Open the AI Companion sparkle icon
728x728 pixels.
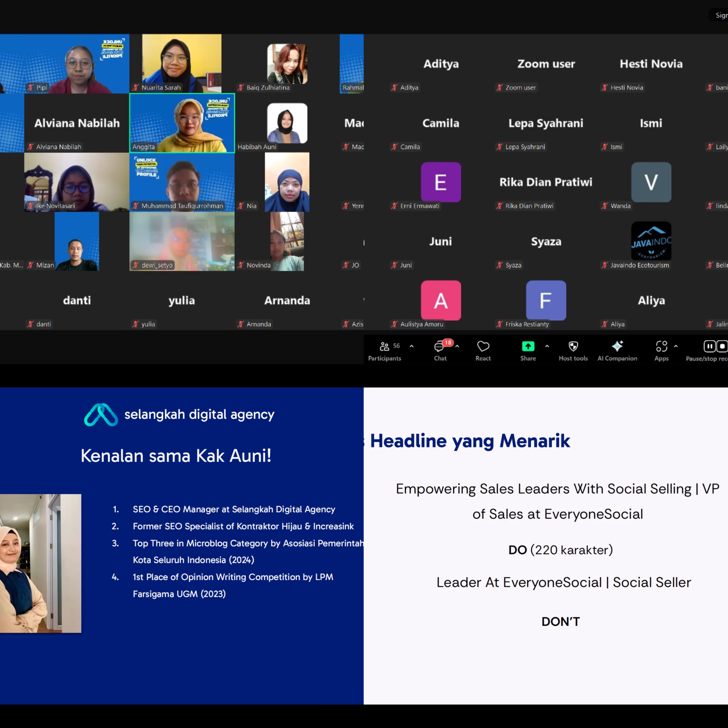point(617,346)
